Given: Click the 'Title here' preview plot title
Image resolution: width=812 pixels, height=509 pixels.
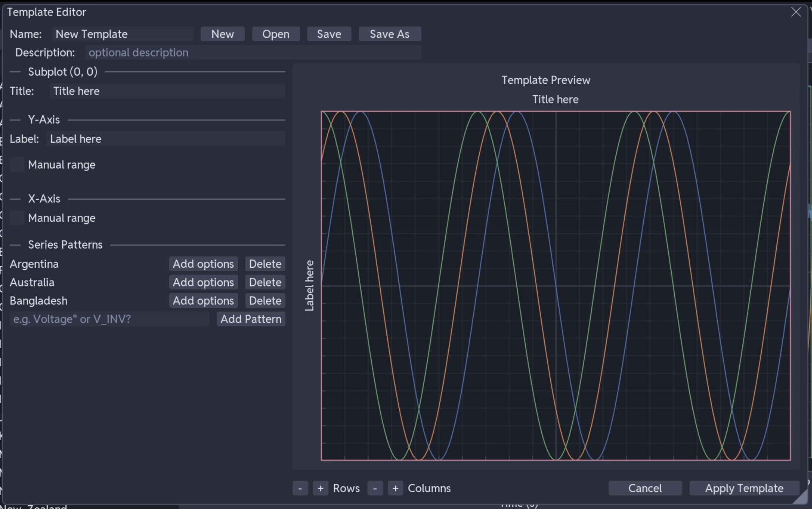Looking at the screenshot, I should click(x=555, y=99).
